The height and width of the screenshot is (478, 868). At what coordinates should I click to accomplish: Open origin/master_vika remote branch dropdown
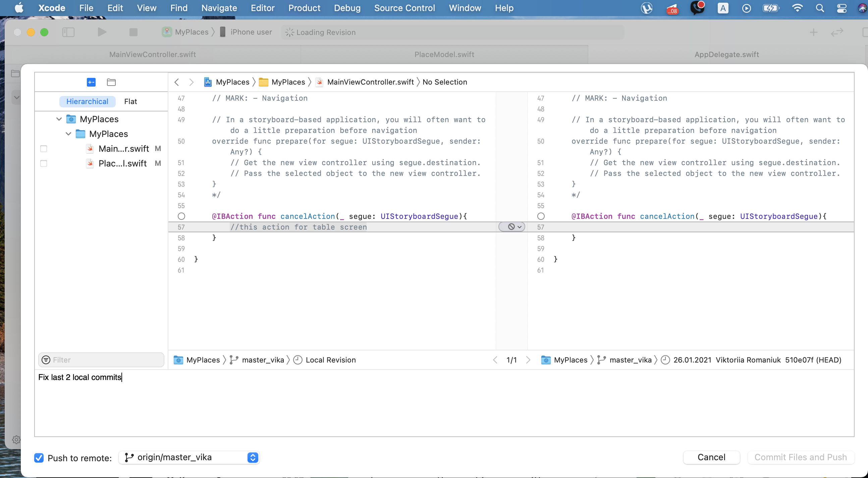point(189,458)
